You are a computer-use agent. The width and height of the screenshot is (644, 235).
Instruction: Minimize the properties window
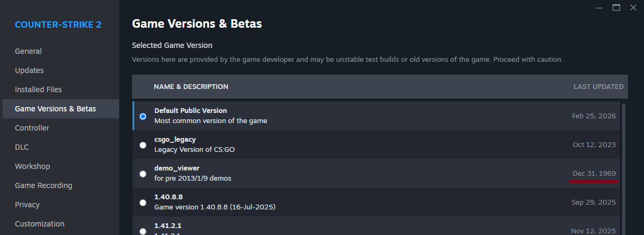(x=600, y=7)
